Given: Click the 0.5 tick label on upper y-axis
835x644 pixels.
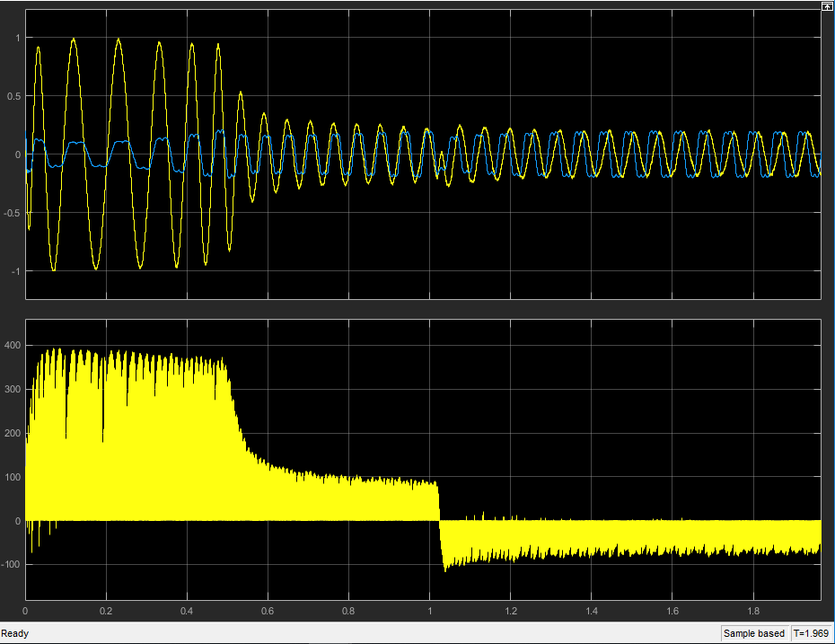Looking at the screenshot, I should [x=14, y=96].
